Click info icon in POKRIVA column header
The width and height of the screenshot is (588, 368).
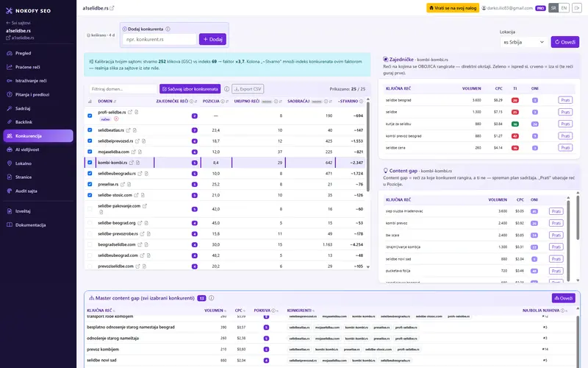[x=273, y=311]
